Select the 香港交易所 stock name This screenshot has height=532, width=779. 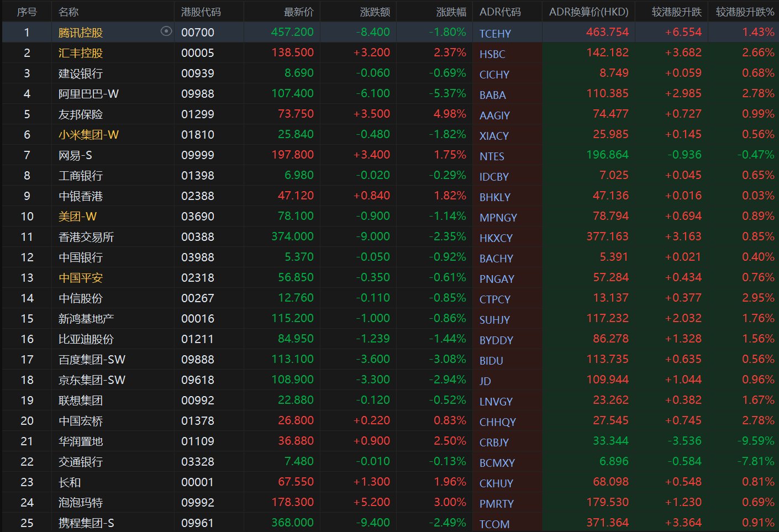tap(86, 237)
